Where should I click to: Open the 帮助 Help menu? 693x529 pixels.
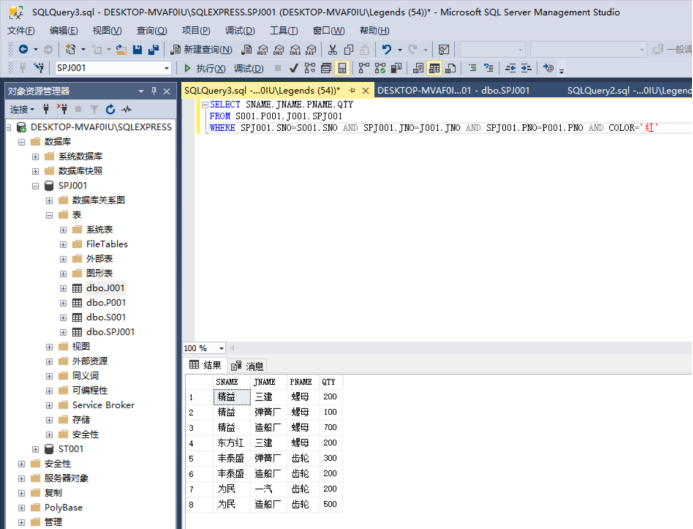pos(374,30)
